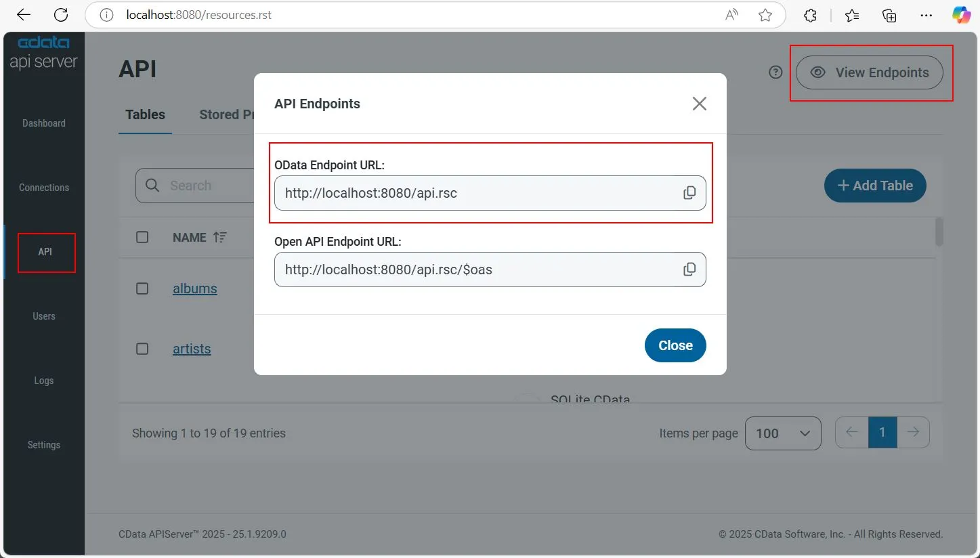
Task: Open Connections from the sidebar
Action: (x=43, y=187)
